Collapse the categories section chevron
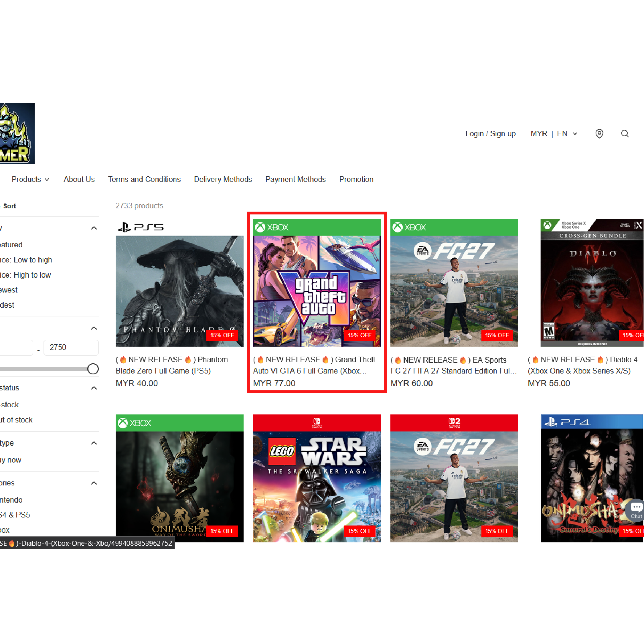The height and width of the screenshot is (644, 644). tap(94, 483)
